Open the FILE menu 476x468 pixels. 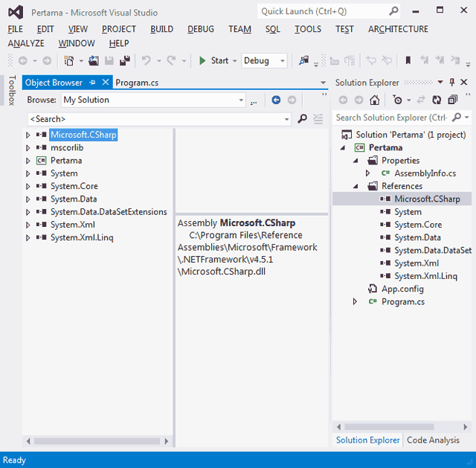tap(15, 29)
